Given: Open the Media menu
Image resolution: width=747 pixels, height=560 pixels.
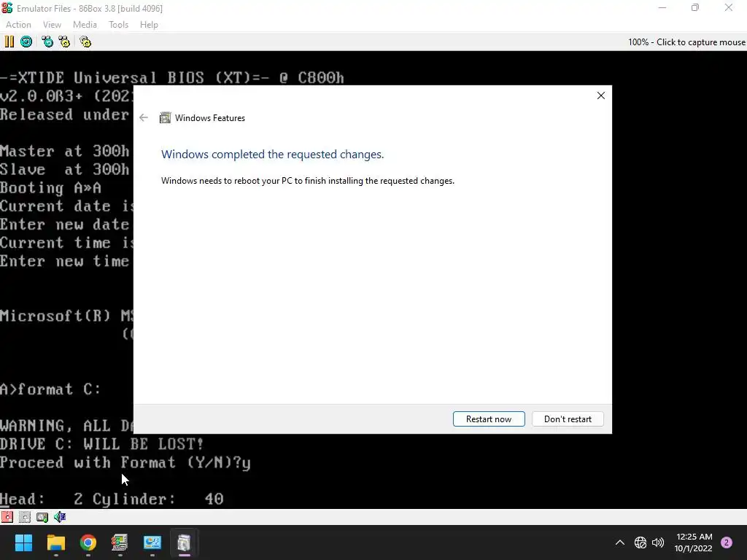Looking at the screenshot, I should (85, 25).
